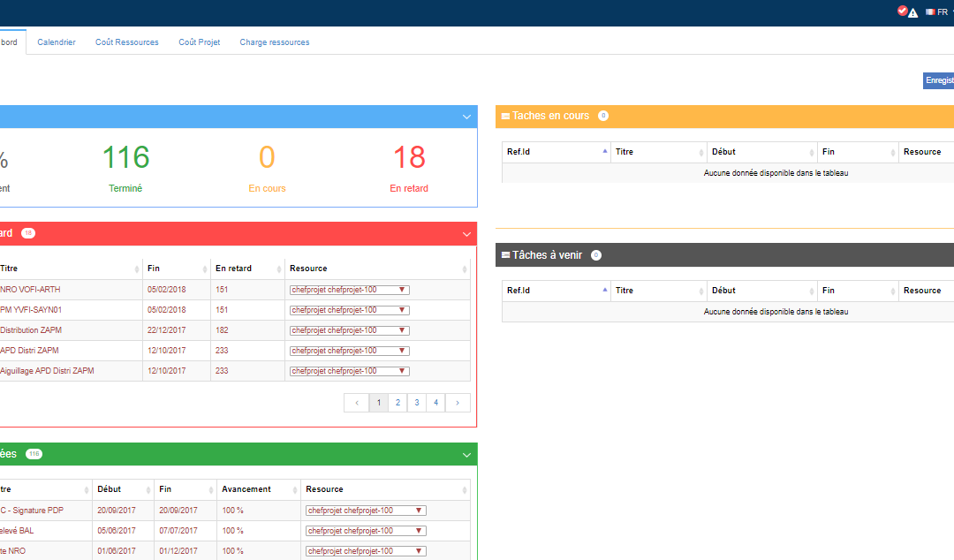Open resource dropdown for Aiguillage APD Distri ZAPM
954x560 pixels.
[x=349, y=371]
